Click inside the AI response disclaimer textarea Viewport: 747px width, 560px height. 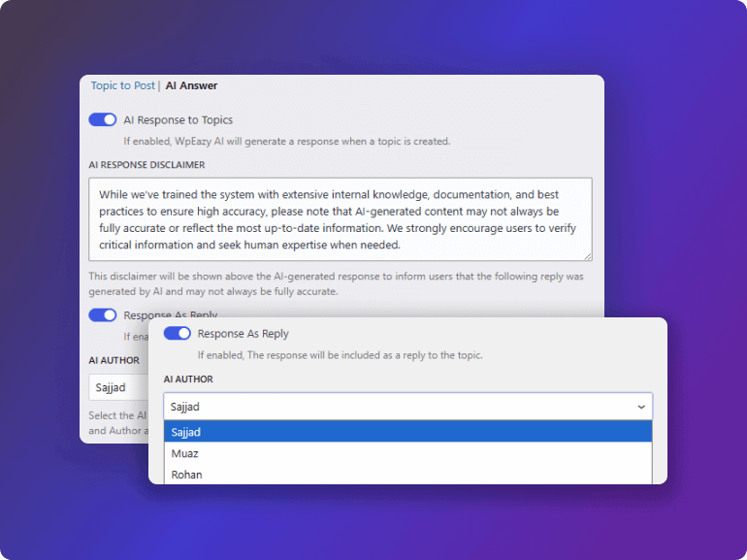tap(340, 218)
